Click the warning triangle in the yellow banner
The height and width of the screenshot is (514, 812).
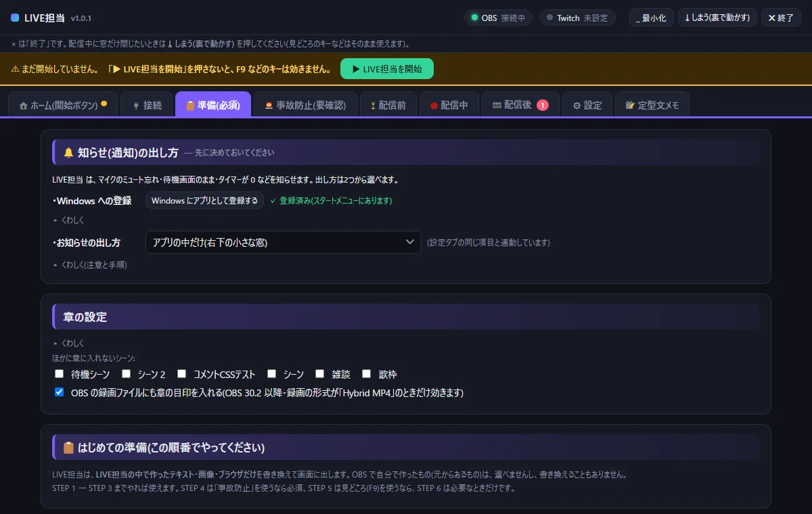[16, 69]
